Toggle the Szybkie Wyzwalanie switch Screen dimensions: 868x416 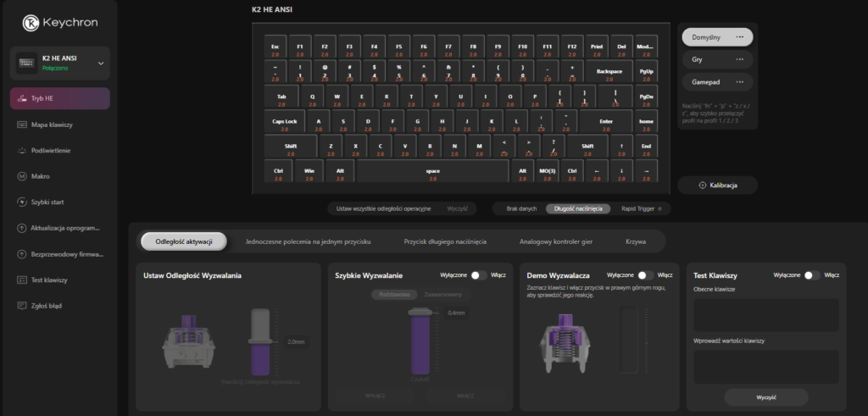pyautogui.click(x=479, y=275)
